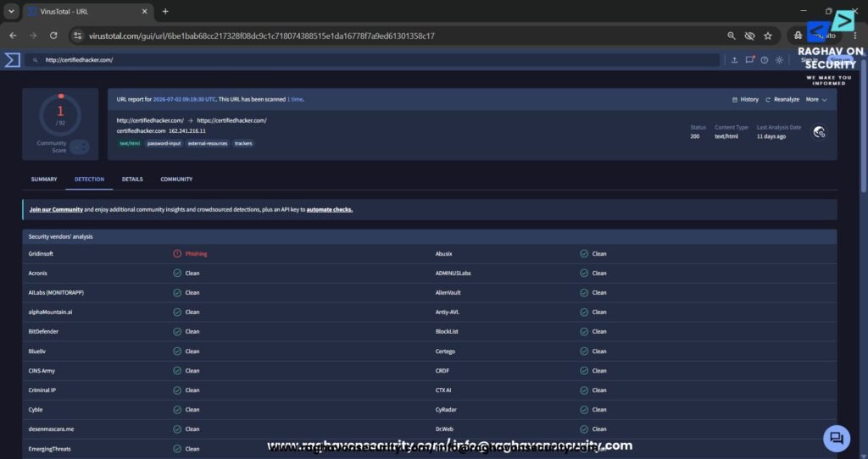Click the text/html tag
The width and height of the screenshot is (868, 459).
[130, 143]
